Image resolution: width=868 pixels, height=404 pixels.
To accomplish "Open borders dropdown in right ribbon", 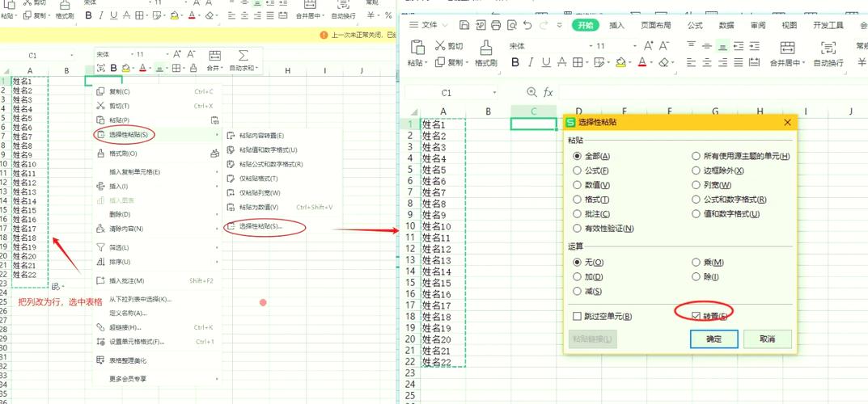I will (586, 63).
